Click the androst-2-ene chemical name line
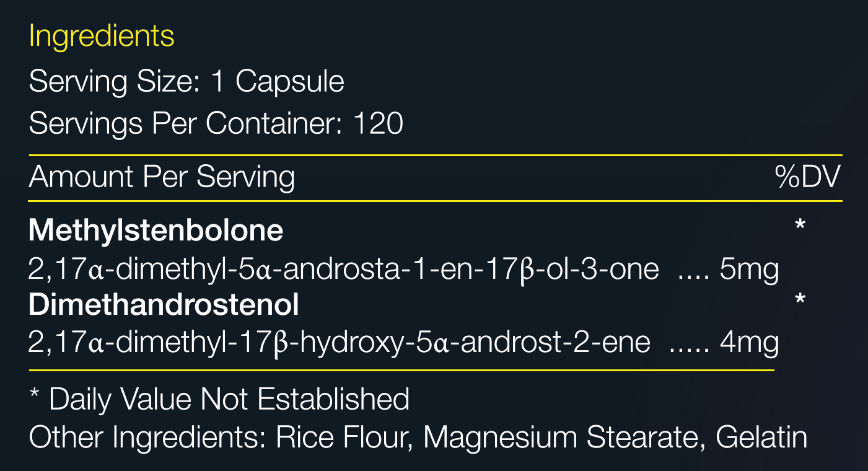This screenshot has width=868, height=471. click(x=340, y=343)
